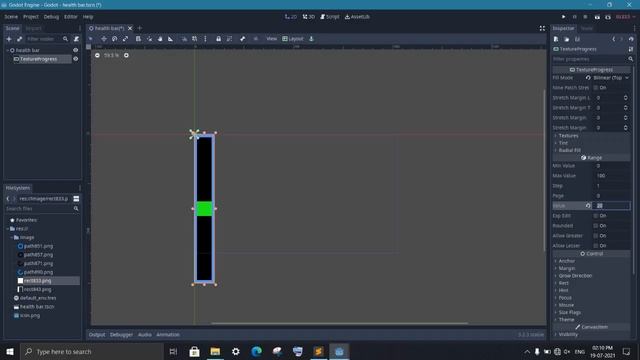
Task: Enable Allow Lesser checkbox
Action: (x=596, y=246)
